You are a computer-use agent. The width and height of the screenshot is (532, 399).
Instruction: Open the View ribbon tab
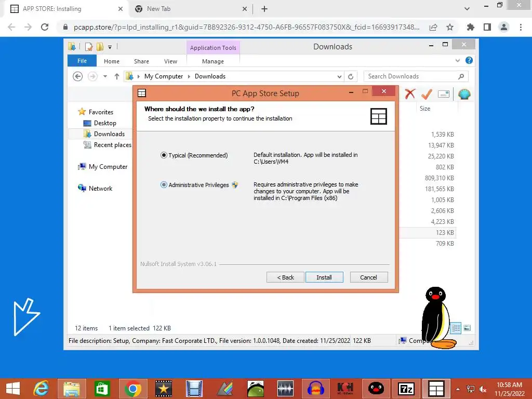click(170, 61)
